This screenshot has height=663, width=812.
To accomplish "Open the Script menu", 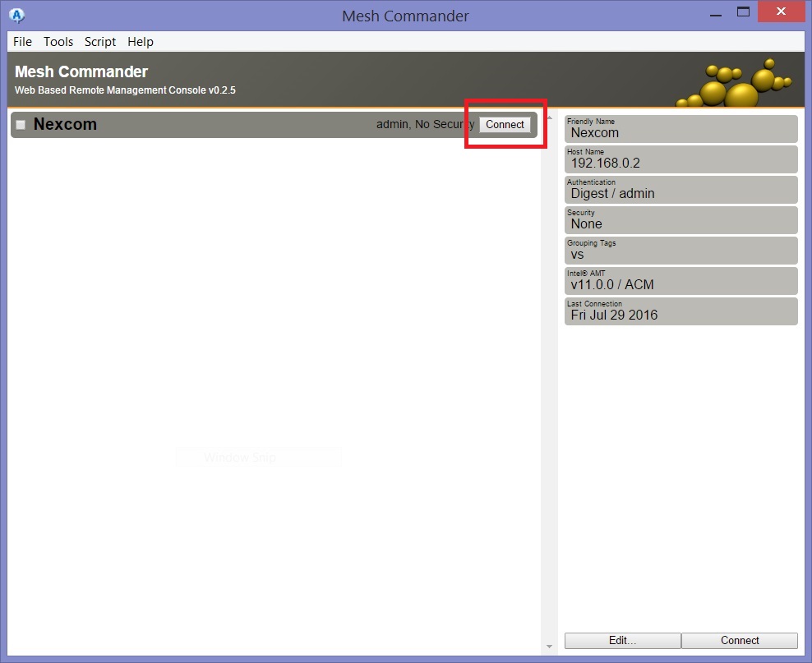I will coord(100,41).
